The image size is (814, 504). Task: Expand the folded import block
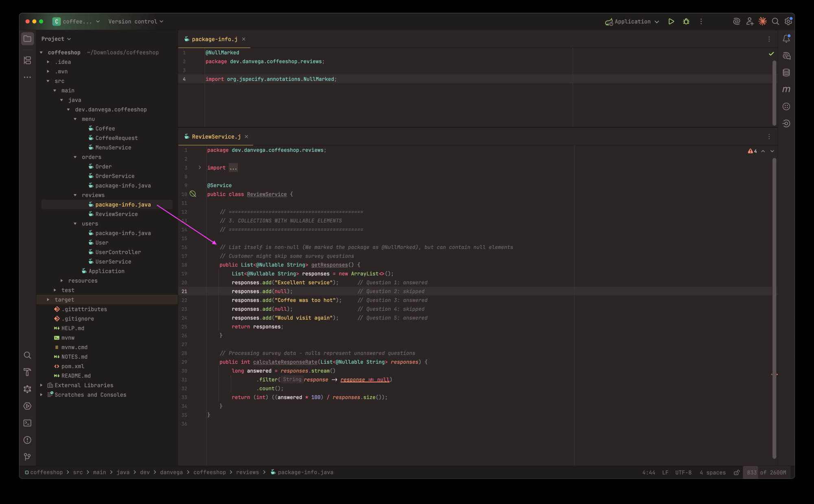199,168
